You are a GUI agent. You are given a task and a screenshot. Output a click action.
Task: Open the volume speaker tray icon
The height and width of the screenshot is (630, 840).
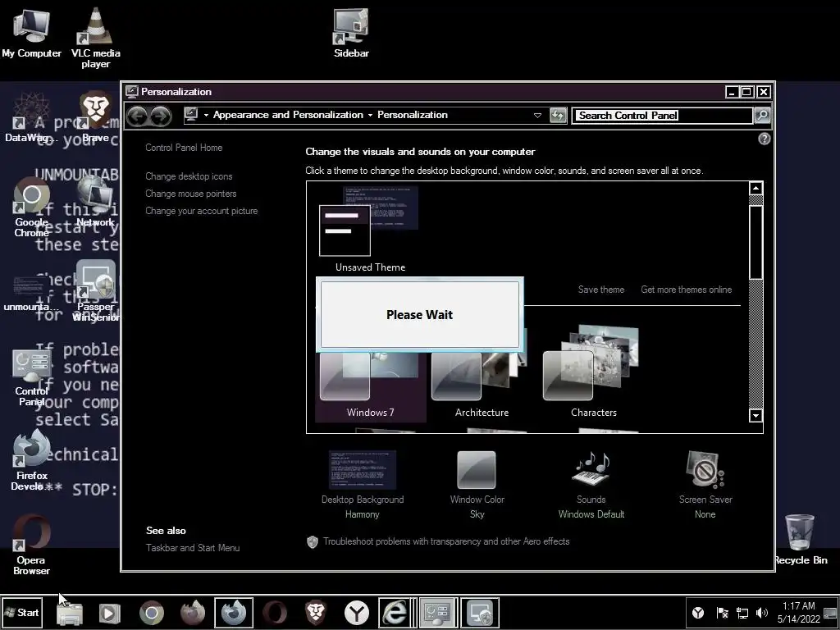(x=762, y=613)
